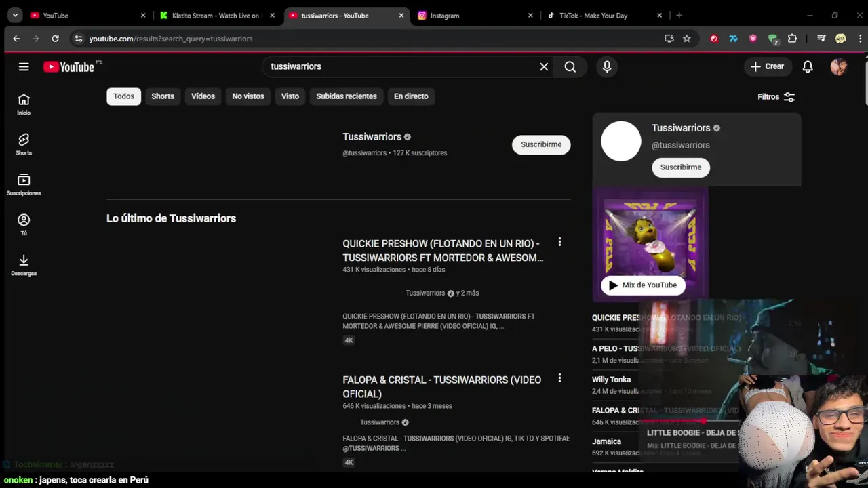This screenshot has height=488, width=868.
Task: Click the right channel card avatar
Action: coord(621,141)
